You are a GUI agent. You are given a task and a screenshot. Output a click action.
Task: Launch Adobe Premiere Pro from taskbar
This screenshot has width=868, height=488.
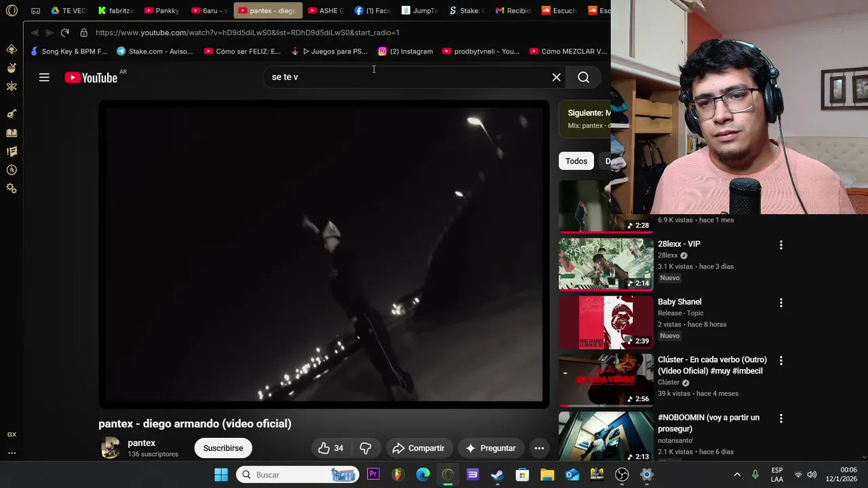(x=373, y=474)
